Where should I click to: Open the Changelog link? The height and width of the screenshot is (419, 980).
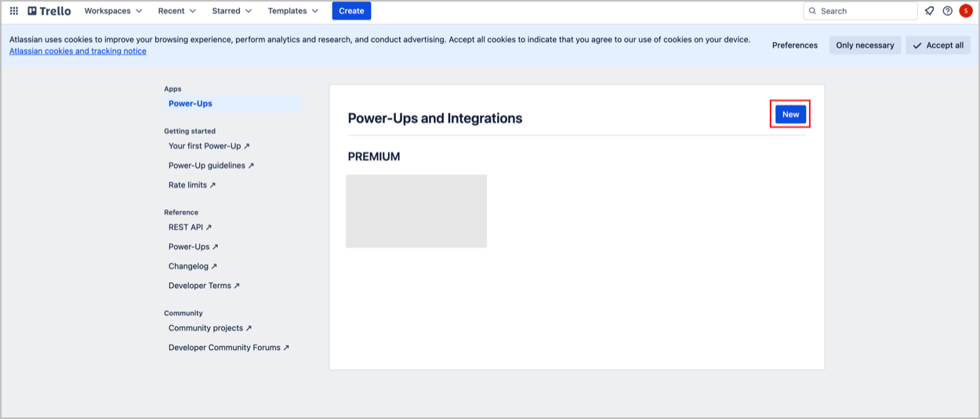193,266
